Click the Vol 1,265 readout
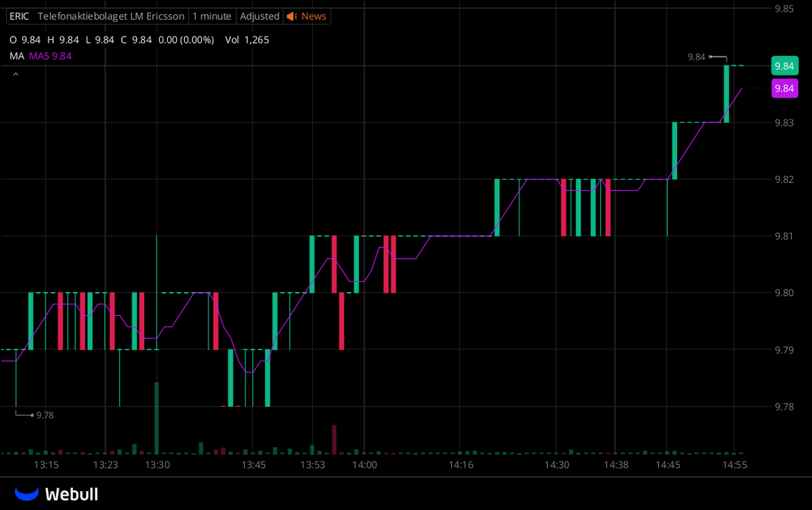Viewport: 812px width, 510px height. pos(247,40)
